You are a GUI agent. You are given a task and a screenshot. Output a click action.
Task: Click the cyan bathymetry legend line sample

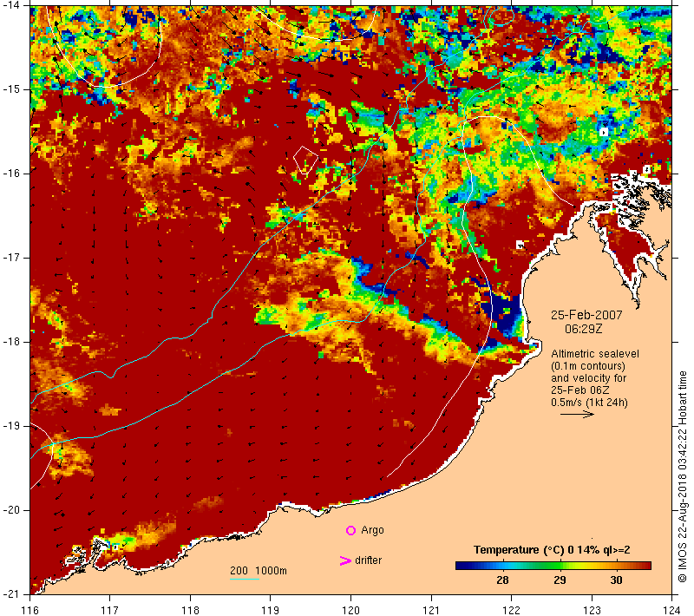pos(245,579)
